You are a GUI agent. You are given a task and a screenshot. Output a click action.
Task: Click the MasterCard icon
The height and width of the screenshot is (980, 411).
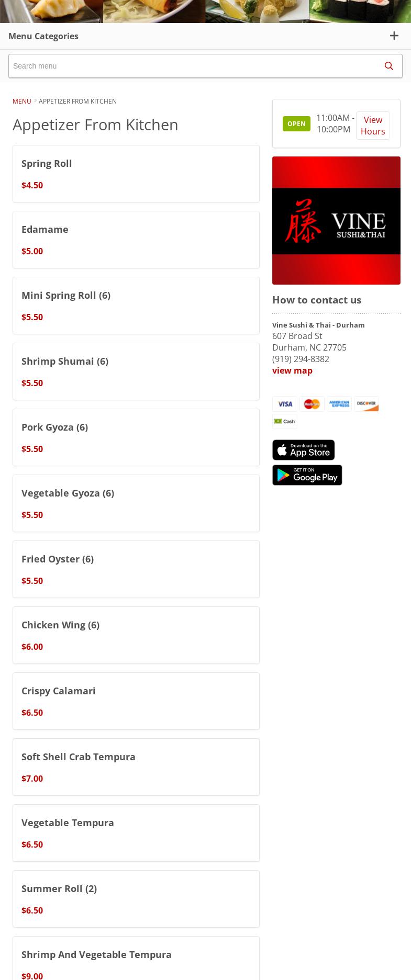tap(312, 404)
